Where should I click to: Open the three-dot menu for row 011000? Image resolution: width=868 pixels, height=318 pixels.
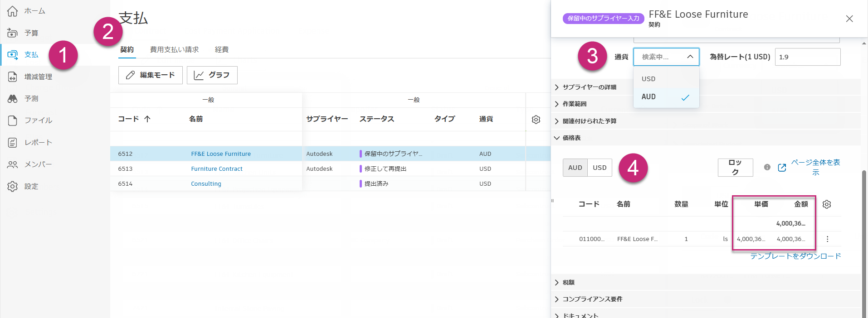pos(827,239)
